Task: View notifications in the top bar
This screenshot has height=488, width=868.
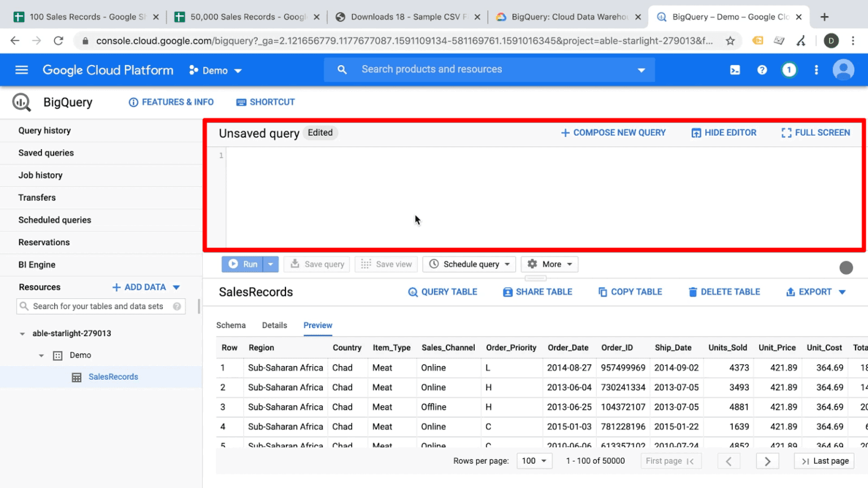Action: [789, 69]
